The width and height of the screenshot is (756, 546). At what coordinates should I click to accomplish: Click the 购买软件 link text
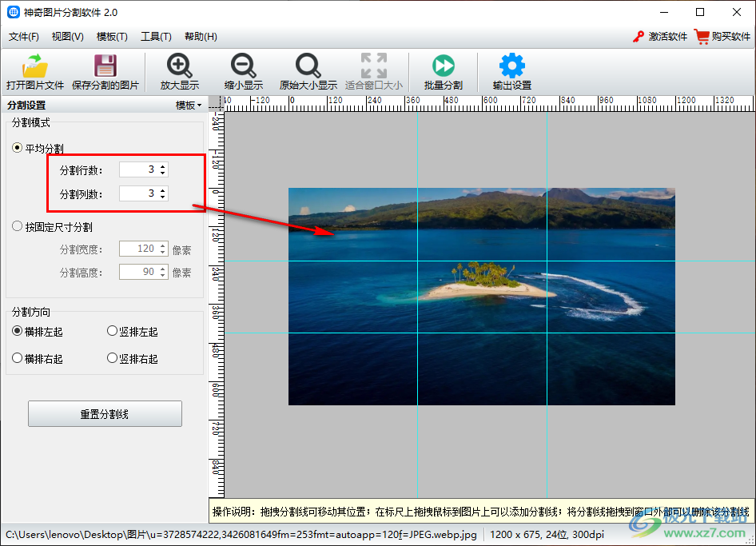click(x=731, y=37)
